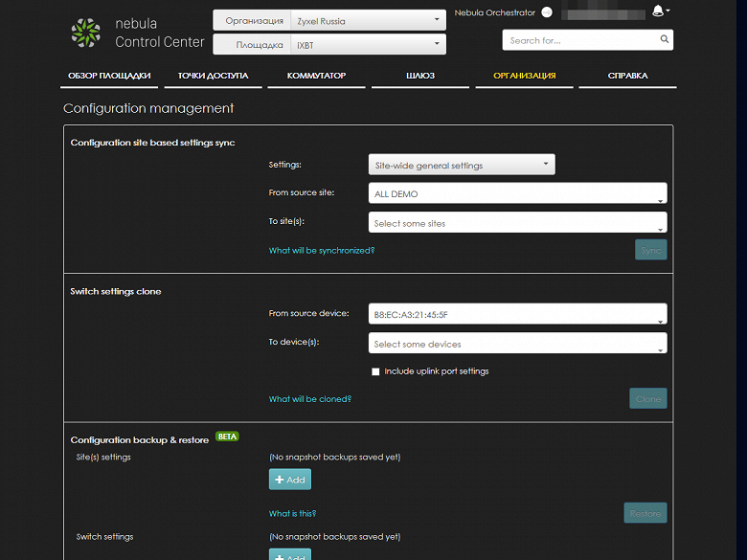Switch to the ТОЧКИ ДОСТУПА tab
The width and height of the screenshot is (747, 560).
tap(213, 76)
